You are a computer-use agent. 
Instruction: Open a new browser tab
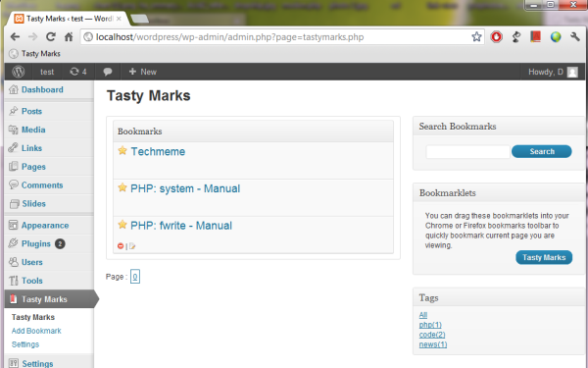(139, 19)
